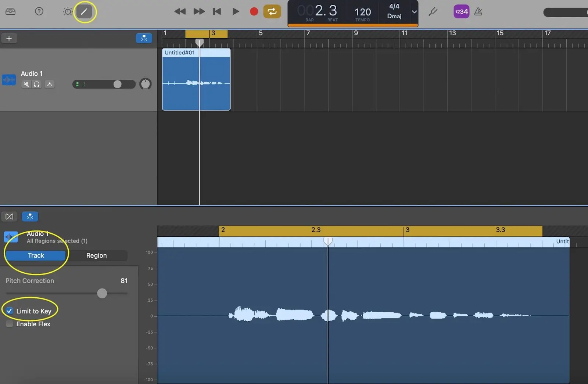Open the Quick Help button
Image resolution: width=588 pixels, height=384 pixels.
(x=39, y=11)
